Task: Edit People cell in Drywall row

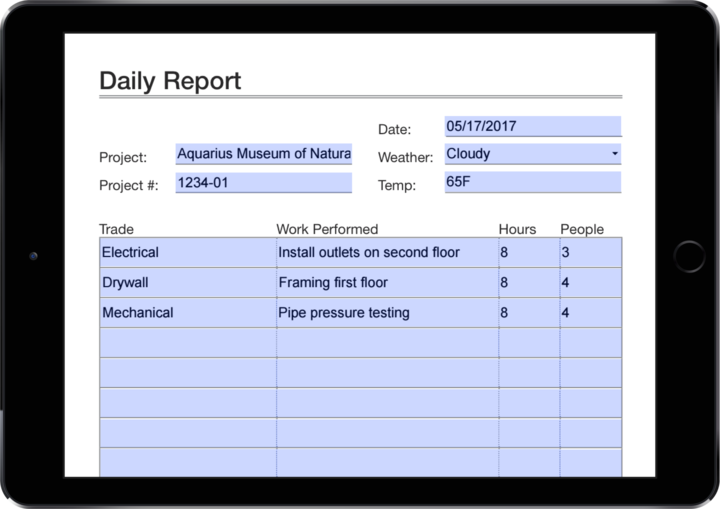Action: pyautogui.click(x=590, y=283)
